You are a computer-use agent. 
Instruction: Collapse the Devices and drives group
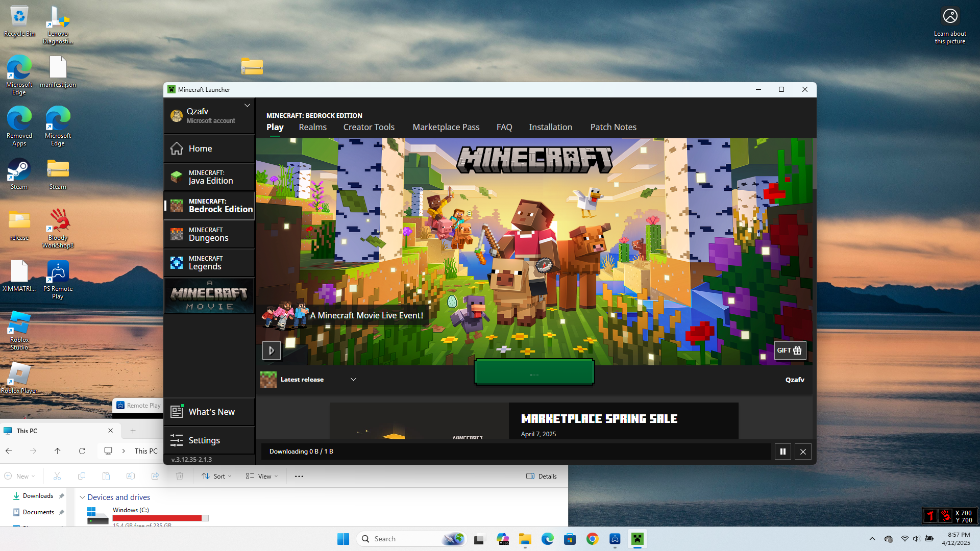click(82, 497)
